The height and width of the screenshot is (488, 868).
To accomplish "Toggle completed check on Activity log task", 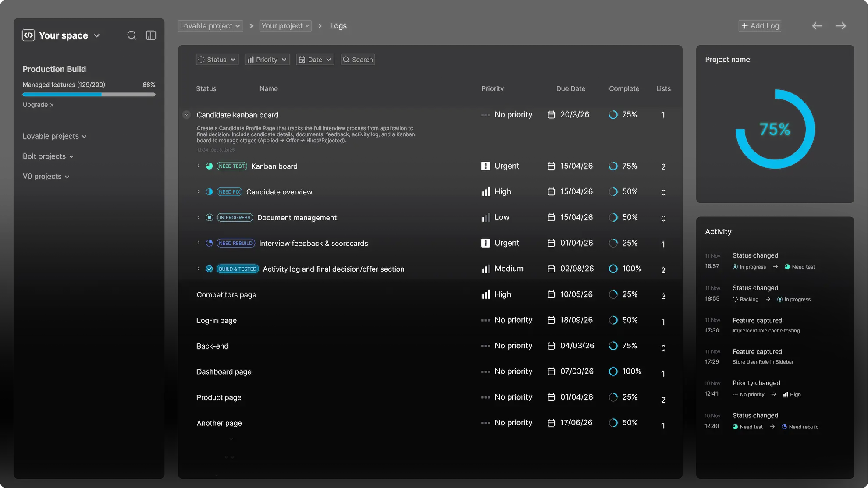I will (x=209, y=269).
